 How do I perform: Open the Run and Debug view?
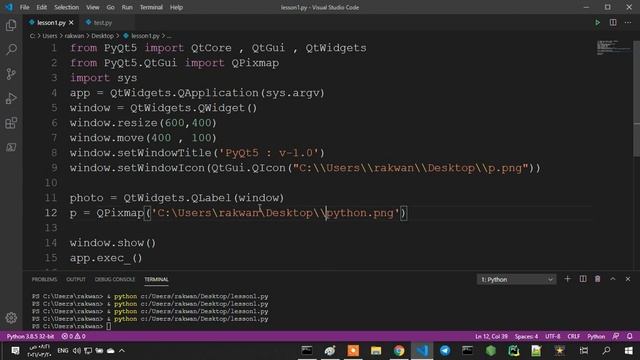(x=11, y=98)
